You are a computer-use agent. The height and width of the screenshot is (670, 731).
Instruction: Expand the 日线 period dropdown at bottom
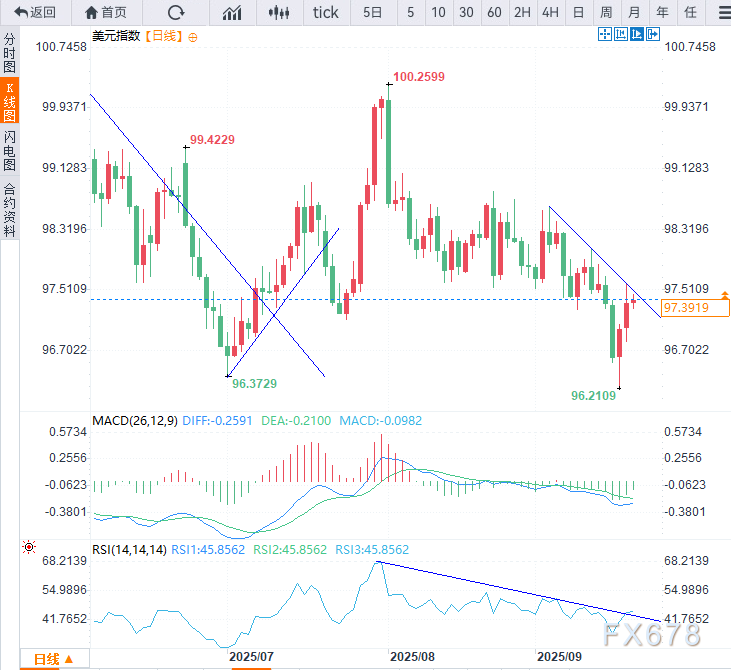tap(60, 659)
